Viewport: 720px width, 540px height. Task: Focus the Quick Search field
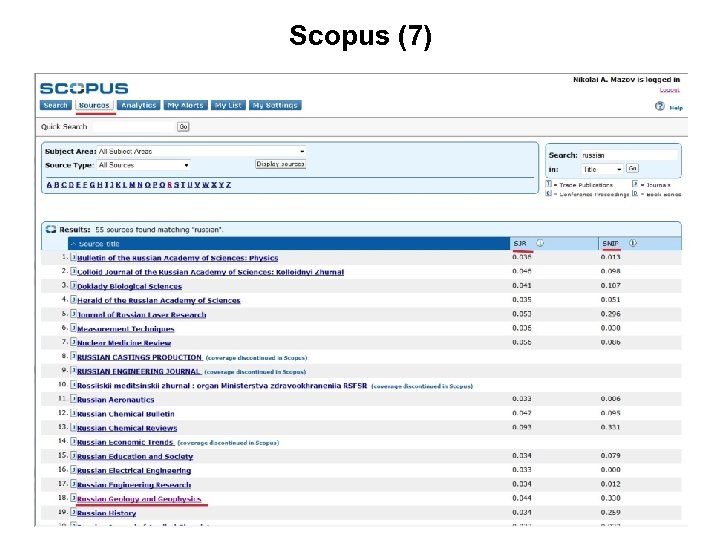(134, 127)
